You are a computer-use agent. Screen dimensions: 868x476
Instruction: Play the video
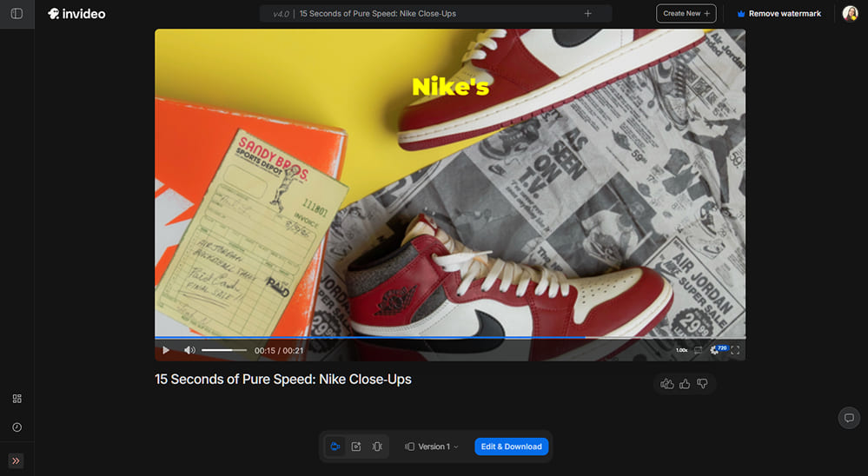pyautogui.click(x=166, y=350)
